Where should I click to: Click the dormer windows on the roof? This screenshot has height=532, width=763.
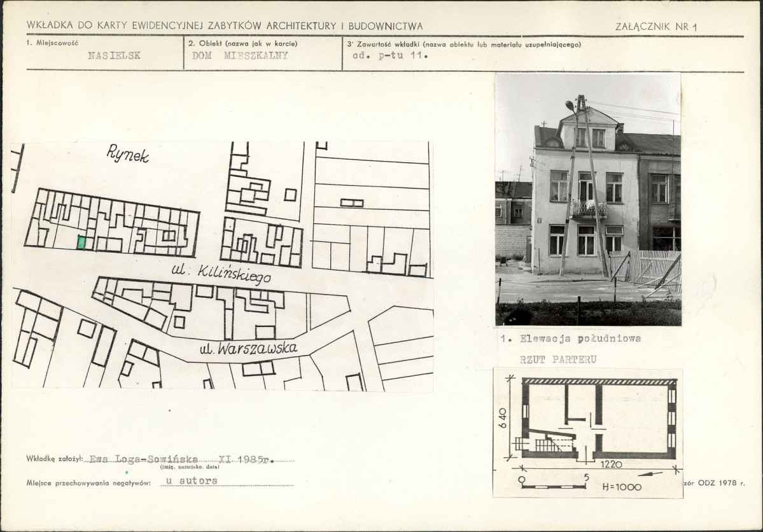590,137
